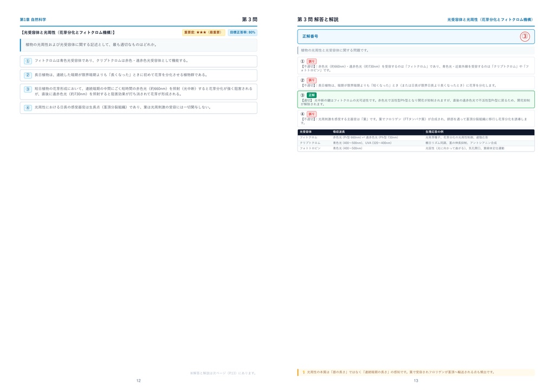Screen dimensions: 555x392
Task: Click the light bulb icon in bottom tip
Action: 304,372
